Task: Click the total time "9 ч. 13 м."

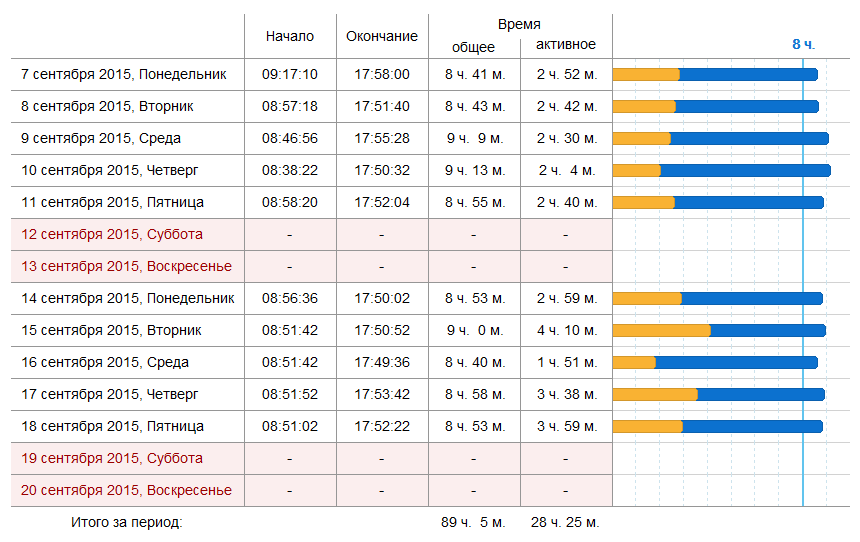Action: click(474, 170)
